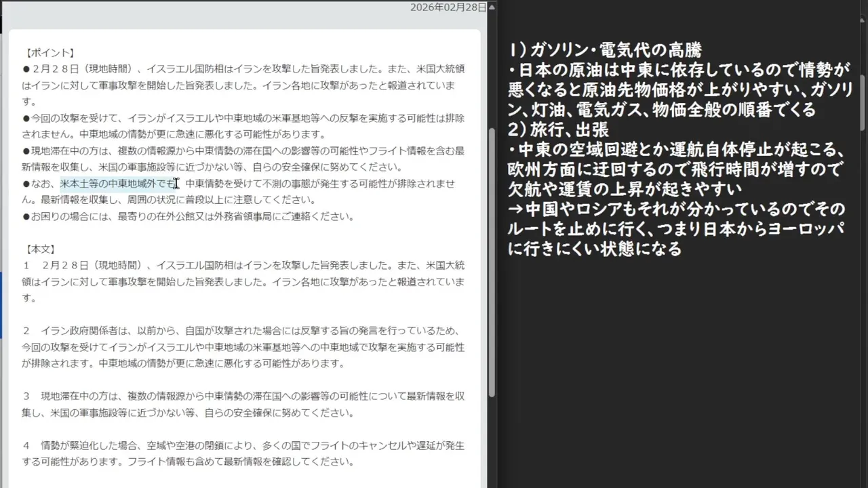Click notes line starting →中国やロシアも
Screen dimensions: 868x488
tap(677, 209)
